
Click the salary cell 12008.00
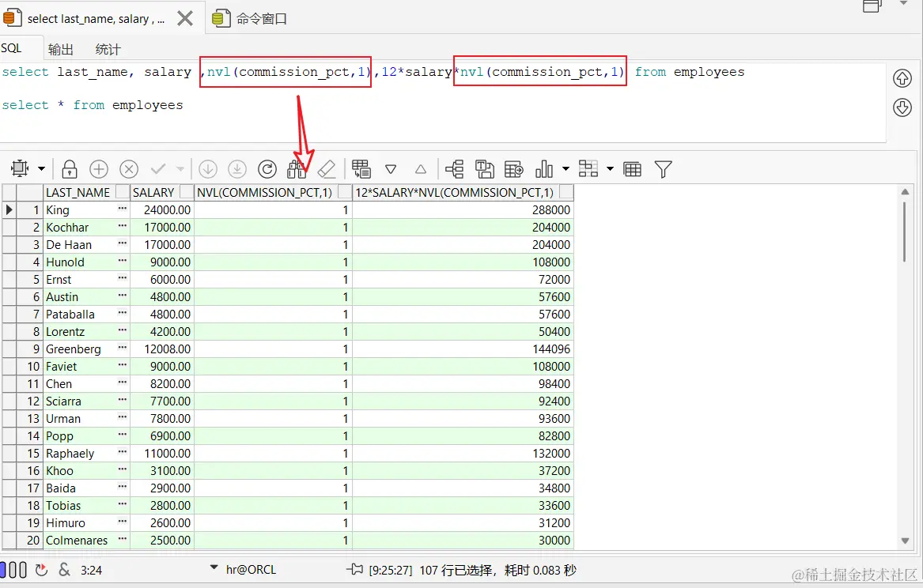click(x=162, y=349)
